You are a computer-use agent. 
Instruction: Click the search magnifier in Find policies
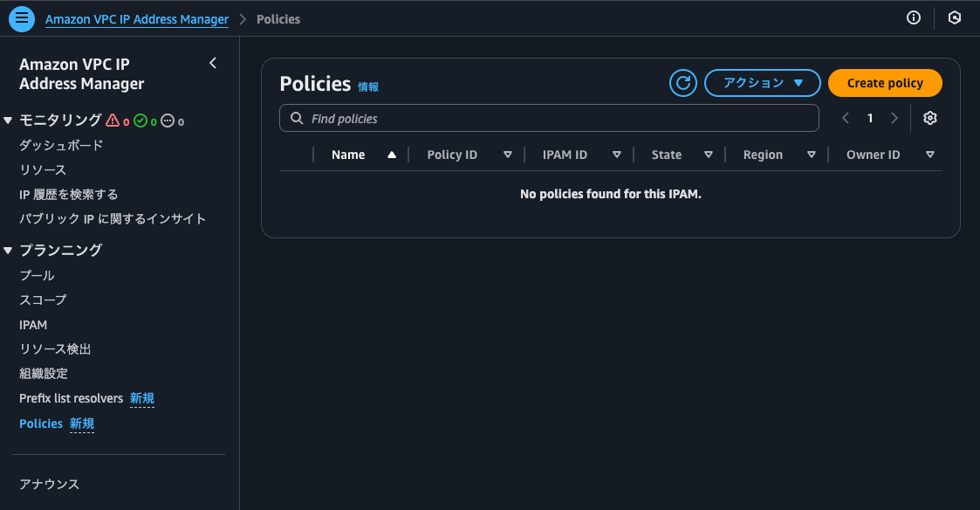[296, 117]
